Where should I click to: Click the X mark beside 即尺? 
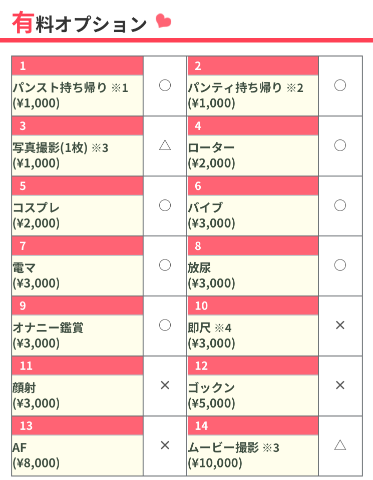pos(340,325)
